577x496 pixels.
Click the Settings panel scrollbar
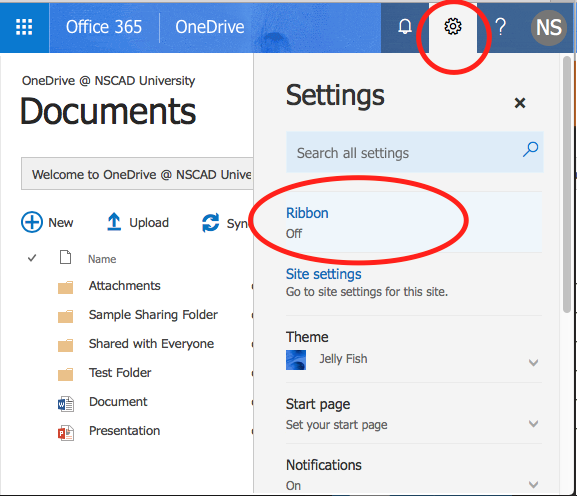click(567, 184)
